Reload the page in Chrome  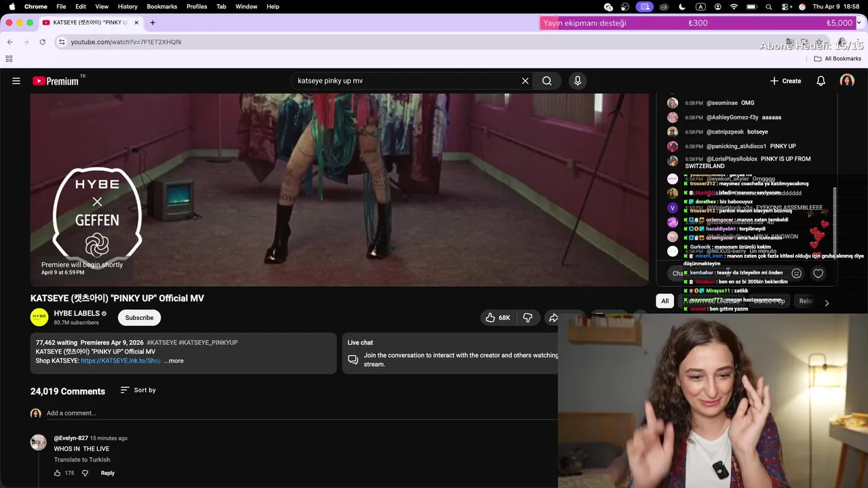click(42, 42)
